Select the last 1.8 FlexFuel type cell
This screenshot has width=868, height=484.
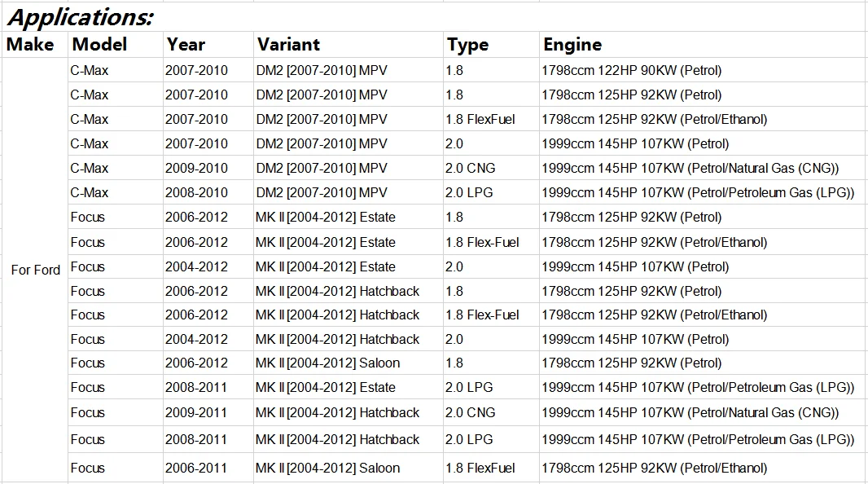tap(480, 468)
